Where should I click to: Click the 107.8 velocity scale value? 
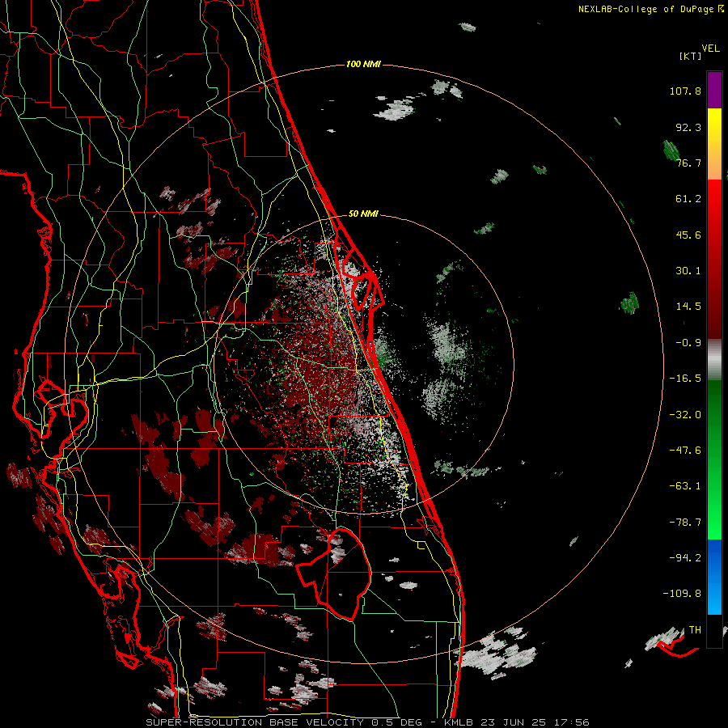[x=685, y=91]
